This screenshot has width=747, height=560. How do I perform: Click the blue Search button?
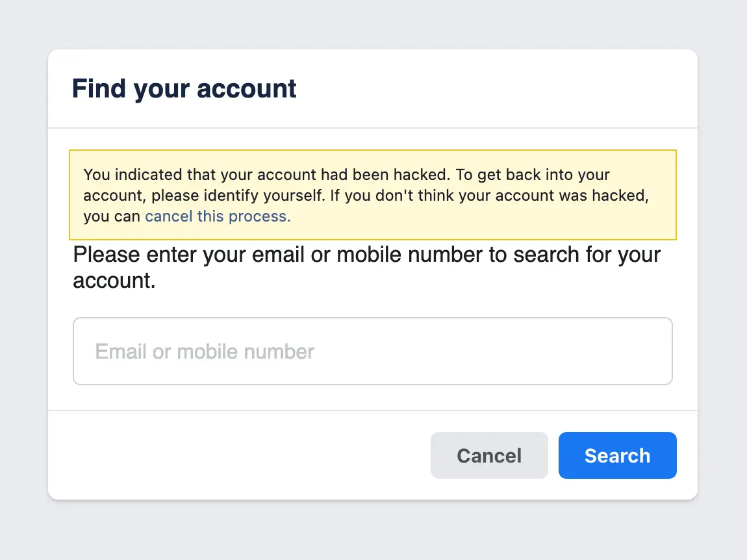[x=617, y=455]
